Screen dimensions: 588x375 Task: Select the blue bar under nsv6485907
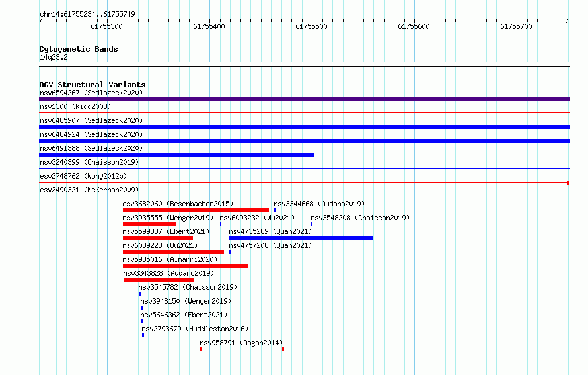coord(304,127)
